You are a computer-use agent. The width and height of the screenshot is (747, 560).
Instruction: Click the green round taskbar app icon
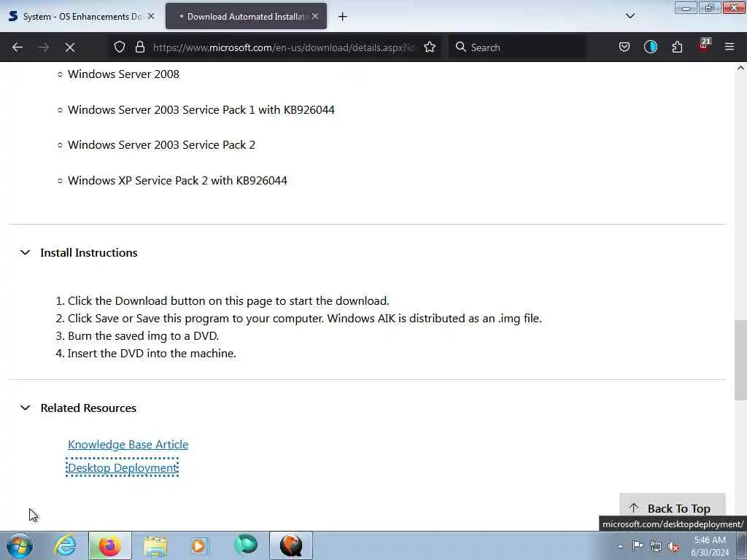[x=246, y=545]
